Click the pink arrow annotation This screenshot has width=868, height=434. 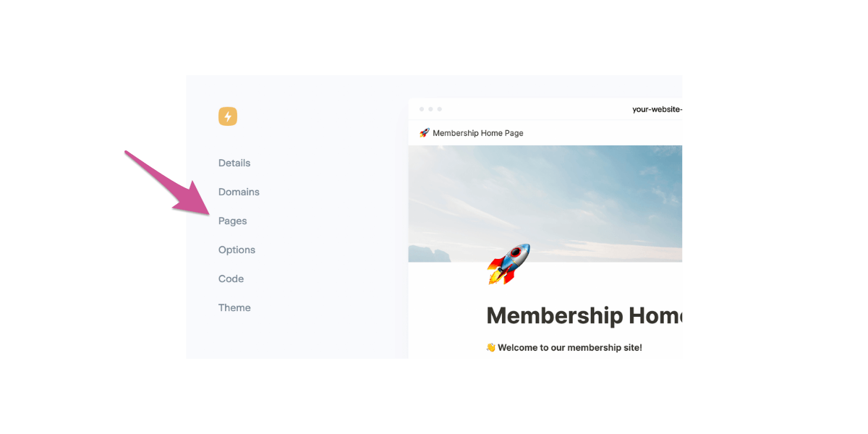(x=168, y=184)
